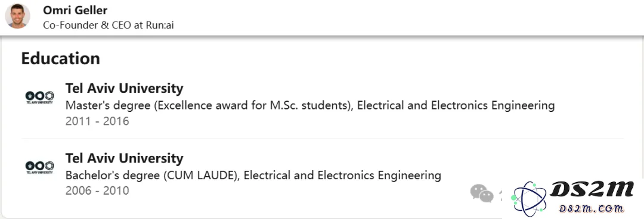Click the 2006 - 2010 date range

[x=97, y=190]
